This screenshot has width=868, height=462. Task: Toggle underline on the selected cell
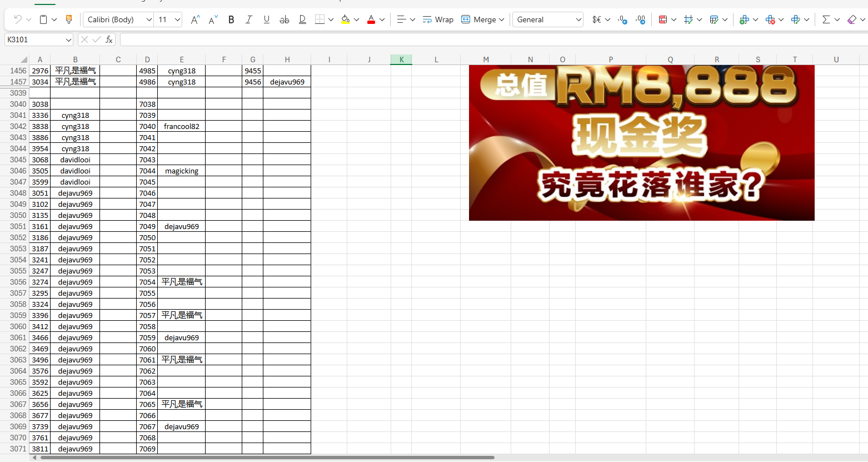[x=266, y=19]
